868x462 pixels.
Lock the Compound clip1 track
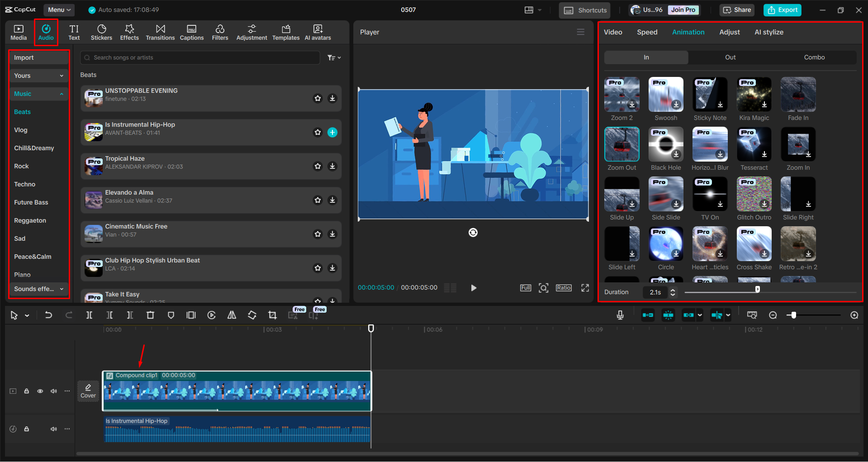coord(26,391)
